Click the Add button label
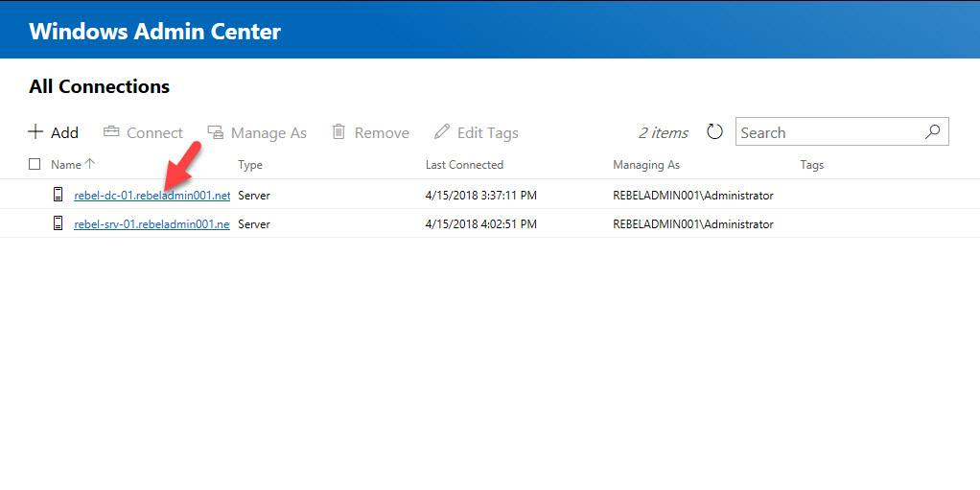 pyautogui.click(x=65, y=132)
